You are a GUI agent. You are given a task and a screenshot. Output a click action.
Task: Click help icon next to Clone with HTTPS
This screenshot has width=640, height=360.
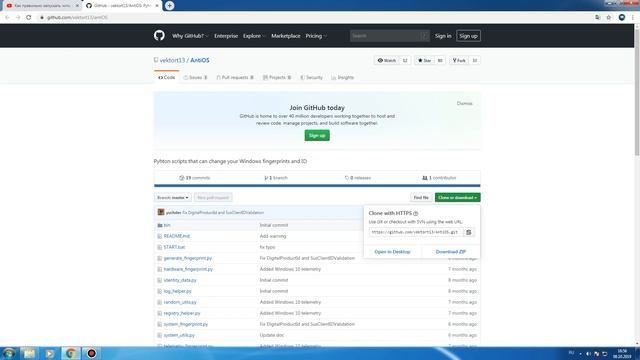416,213
